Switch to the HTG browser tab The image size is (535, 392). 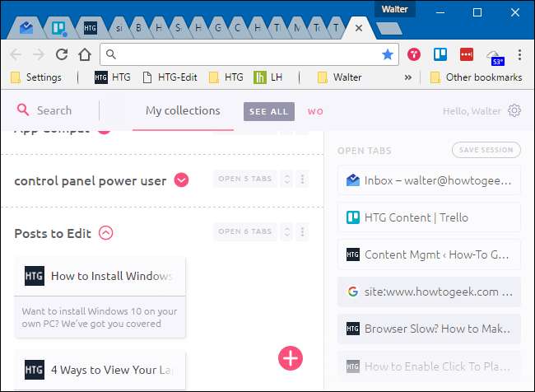pyautogui.click(x=90, y=28)
